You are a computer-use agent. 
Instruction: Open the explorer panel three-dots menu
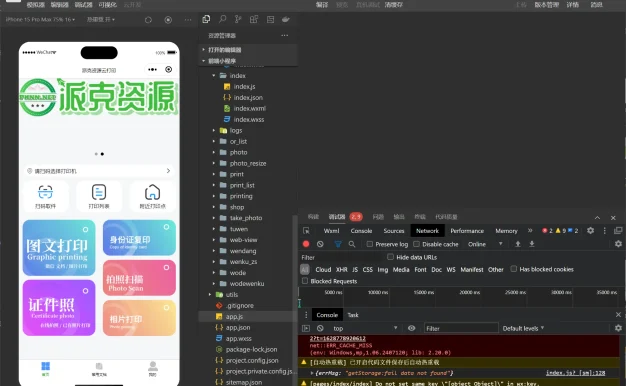pos(284,36)
